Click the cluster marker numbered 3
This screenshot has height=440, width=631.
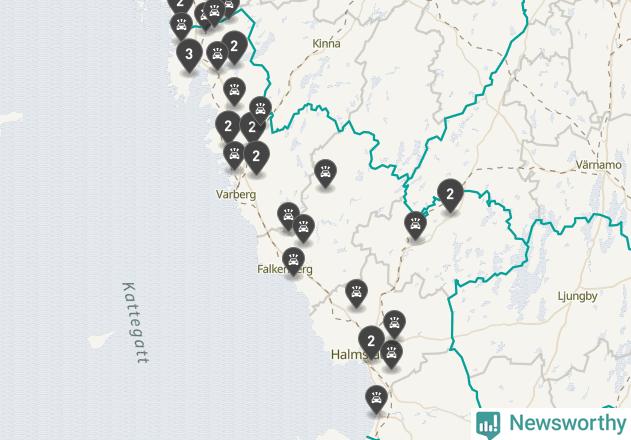pos(189,56)
